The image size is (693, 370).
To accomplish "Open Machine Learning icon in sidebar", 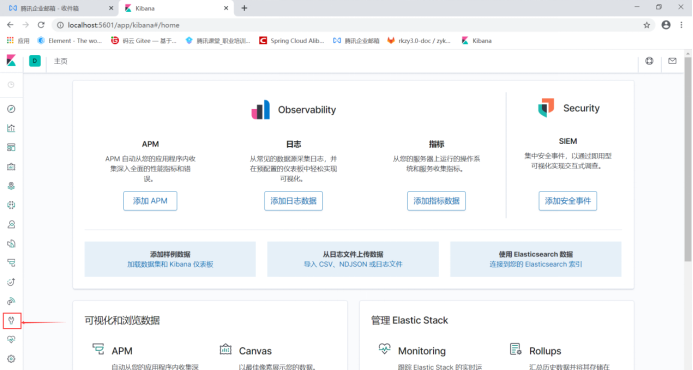I will click(x=11, y=205).
